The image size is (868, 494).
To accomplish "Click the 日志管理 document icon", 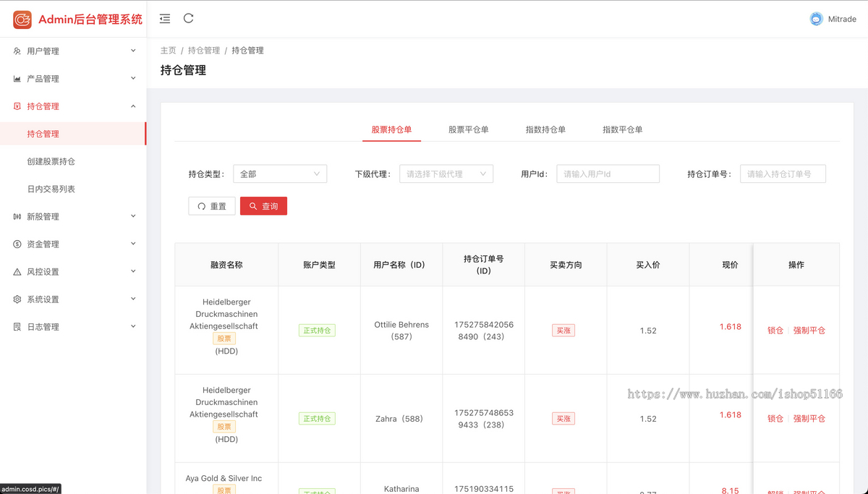I will (17, 327).
